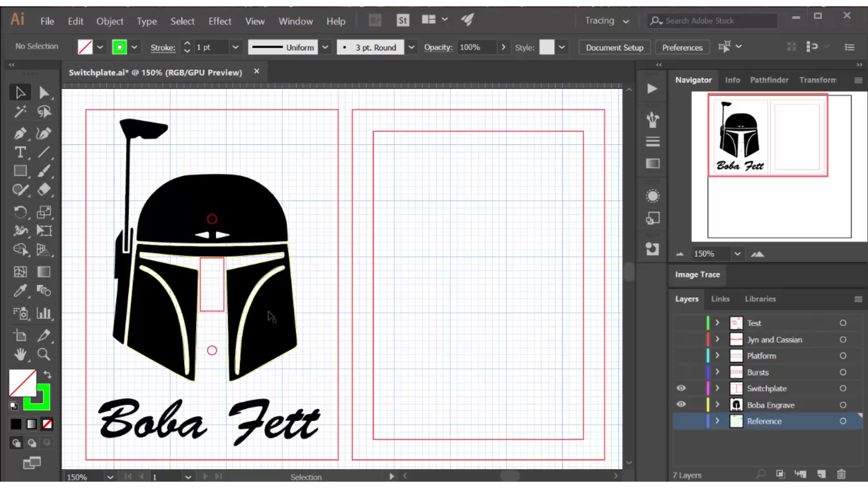Open the Object menu
The width and height of the screenshot is (868, 488).
click(109, 21)
